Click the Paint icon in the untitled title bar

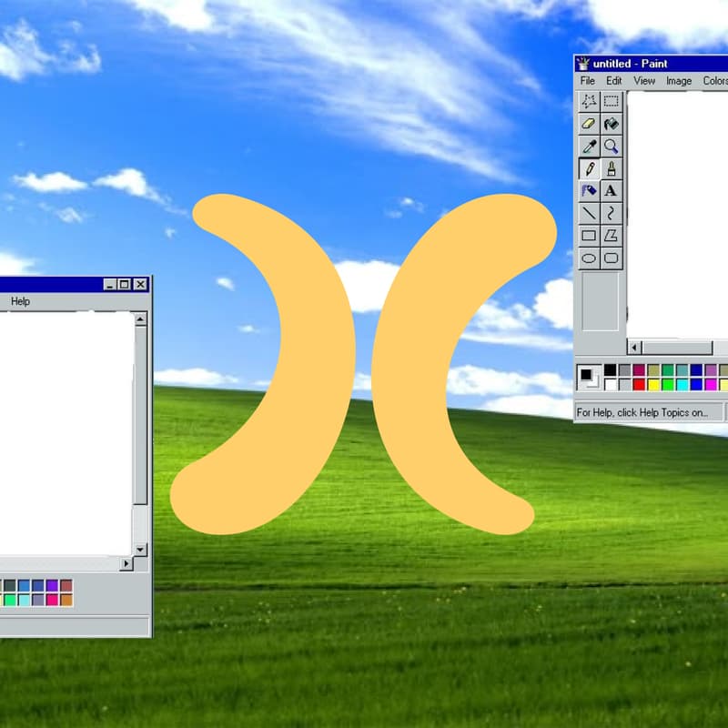(583, 64)
